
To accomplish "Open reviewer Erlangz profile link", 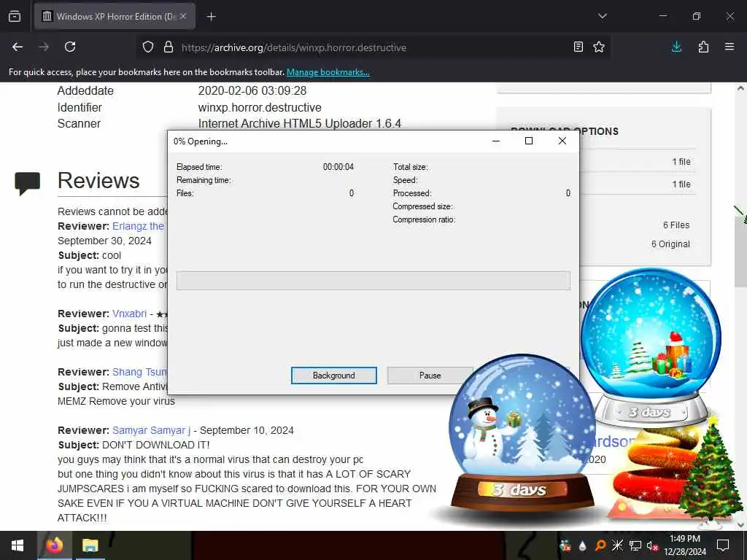I will click(138, 226).
